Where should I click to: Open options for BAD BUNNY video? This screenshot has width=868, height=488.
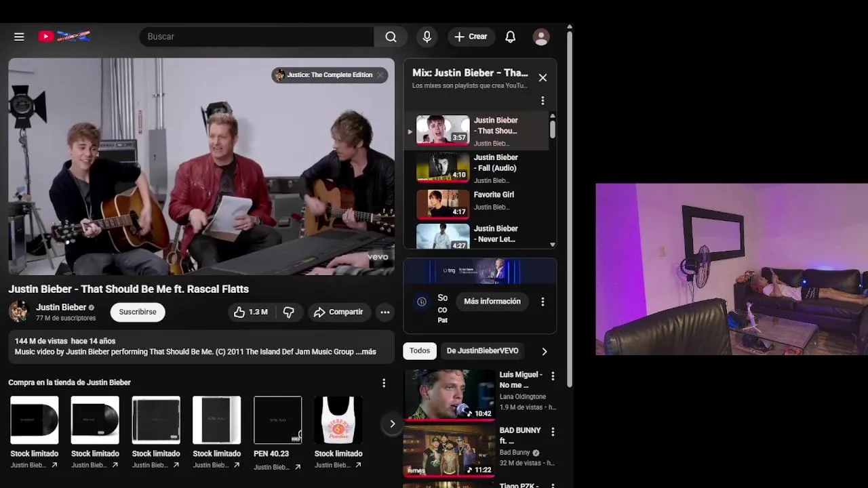click(x=553, y=432)
